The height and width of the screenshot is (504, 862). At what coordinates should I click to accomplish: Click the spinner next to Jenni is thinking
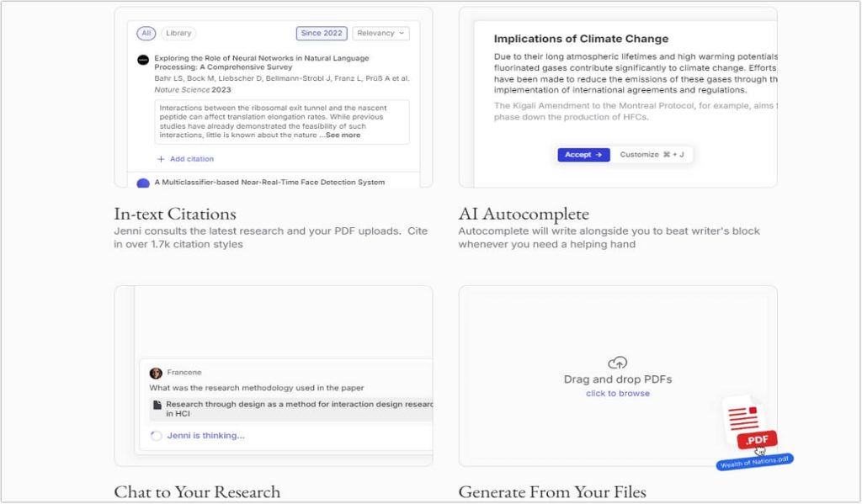[x=155, y=436]
